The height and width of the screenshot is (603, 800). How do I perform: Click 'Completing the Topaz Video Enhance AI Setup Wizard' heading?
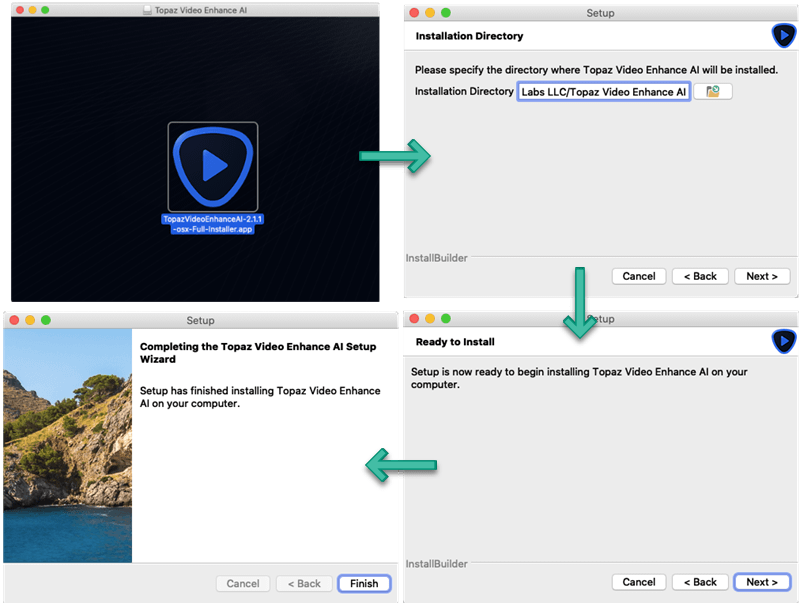(x=258, y=353)
